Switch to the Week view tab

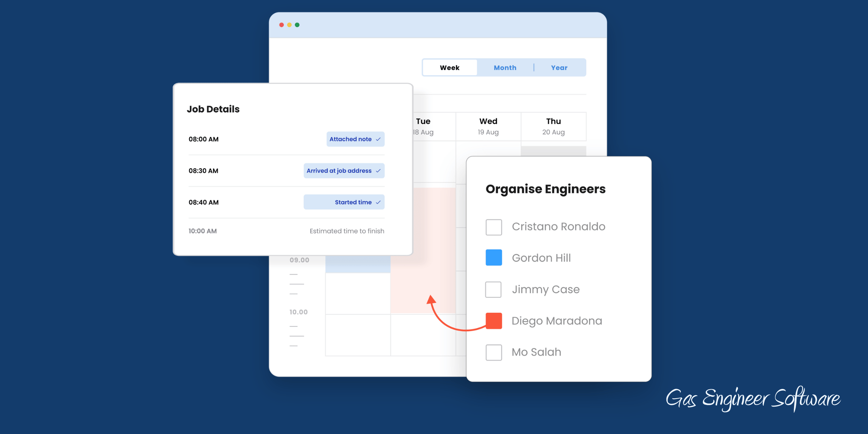[450, 68]
